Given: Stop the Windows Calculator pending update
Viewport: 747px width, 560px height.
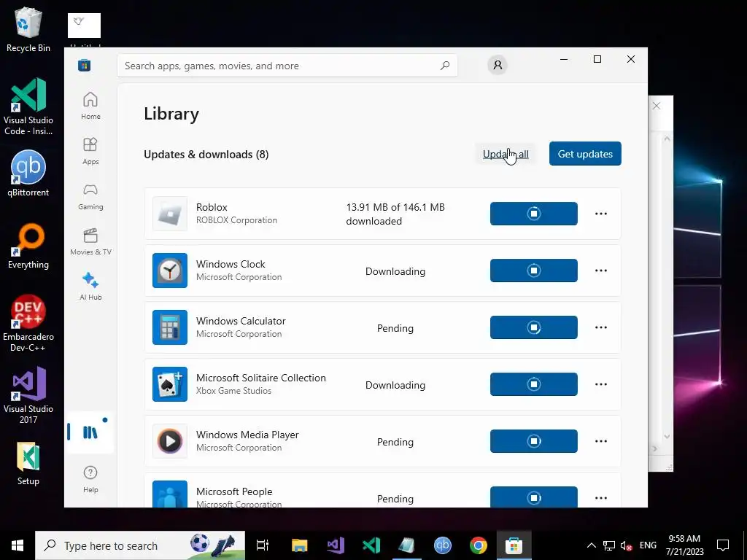Looking at the screenshot, I should coord(533,327).
